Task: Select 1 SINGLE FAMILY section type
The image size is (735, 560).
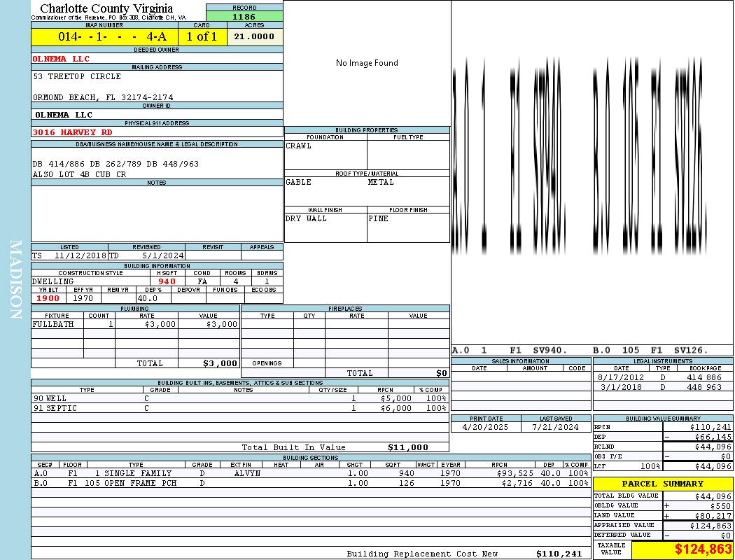Action: click(133, 473)
